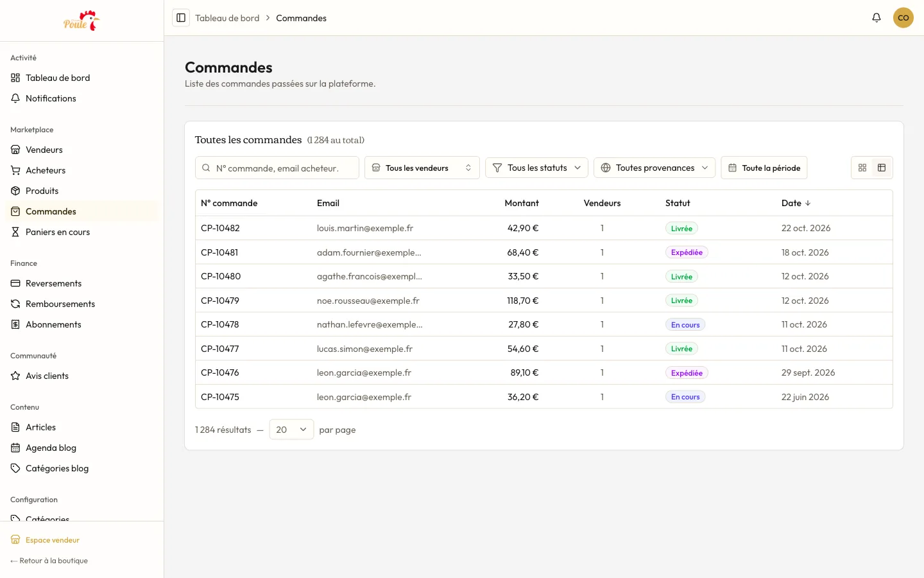Click the Agenda blog calendar icon
924x578 pixels.
click(x=15, y=448)
